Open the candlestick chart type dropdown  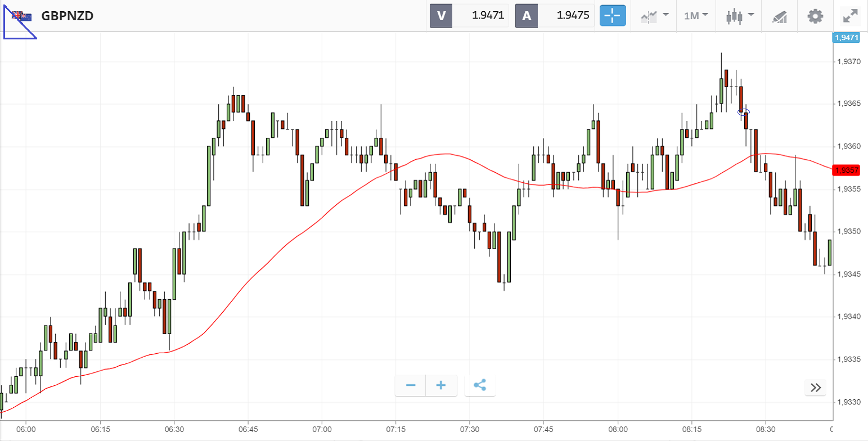(x=739, y=16)
